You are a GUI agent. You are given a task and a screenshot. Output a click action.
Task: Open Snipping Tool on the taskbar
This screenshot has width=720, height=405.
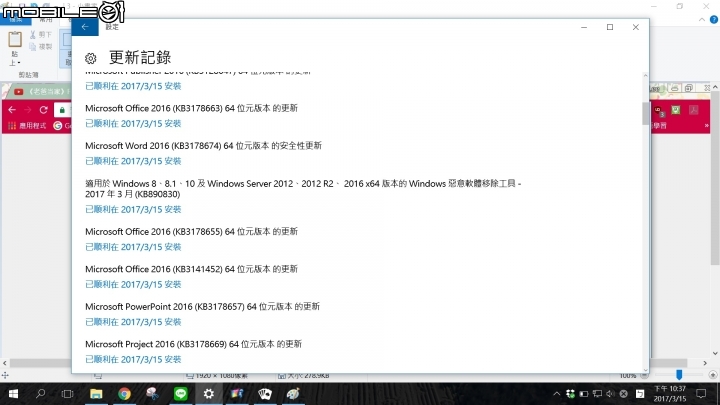152,394
